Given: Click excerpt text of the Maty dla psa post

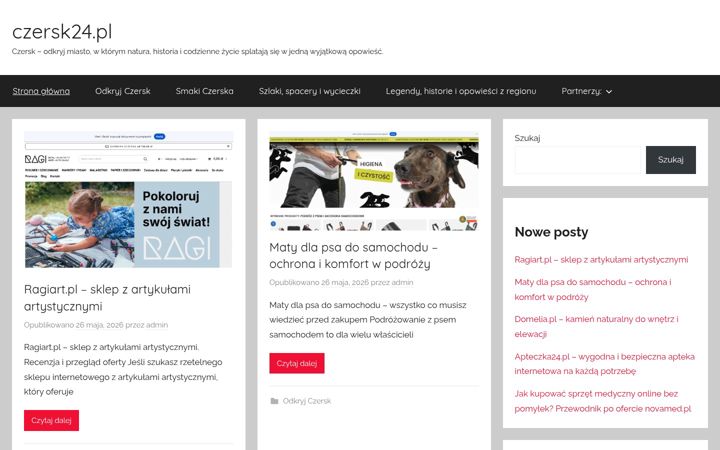Looking at the screenshot, I should pos(368,320).
